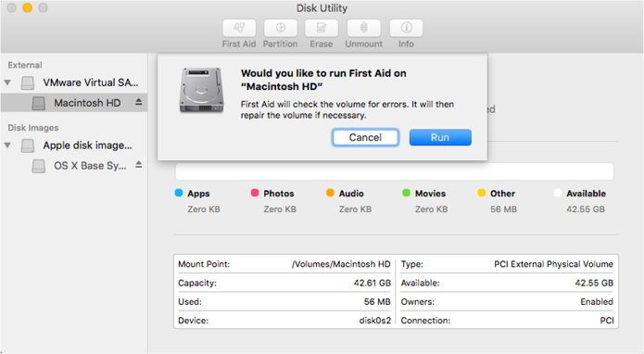Click the green Movies color dot
This screenshot has height=354, width=644.
point(406,193)
